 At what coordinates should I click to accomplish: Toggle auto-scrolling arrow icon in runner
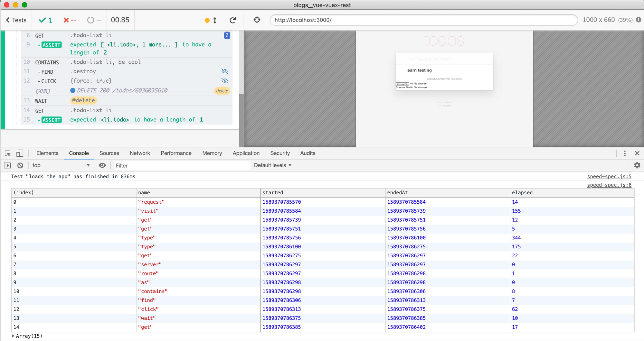click(215, 20)
